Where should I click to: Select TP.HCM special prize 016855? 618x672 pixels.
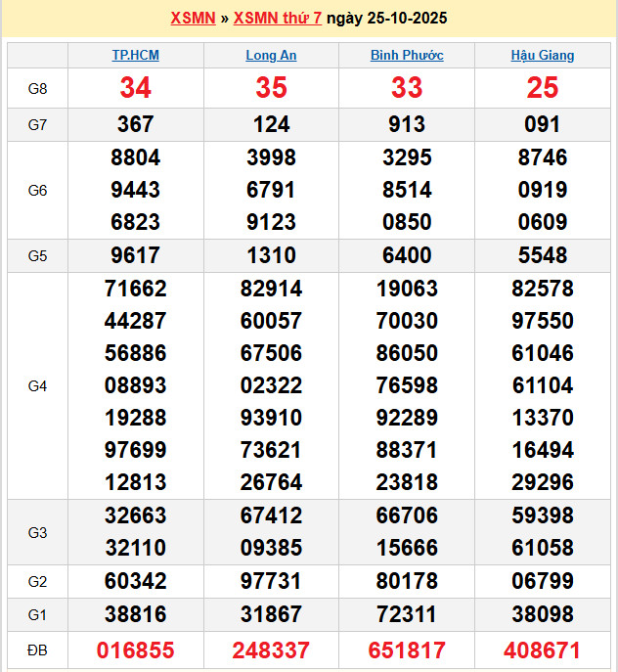(x=135, y=650)
